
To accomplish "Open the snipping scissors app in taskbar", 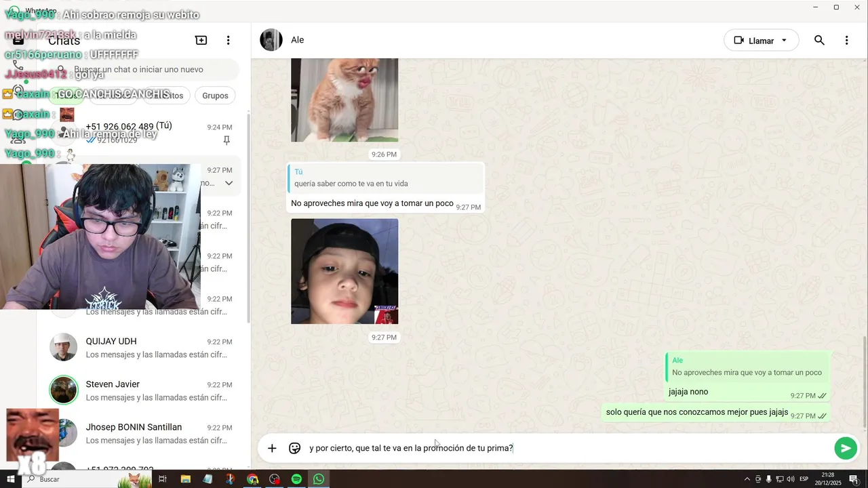I will point(230,479).
